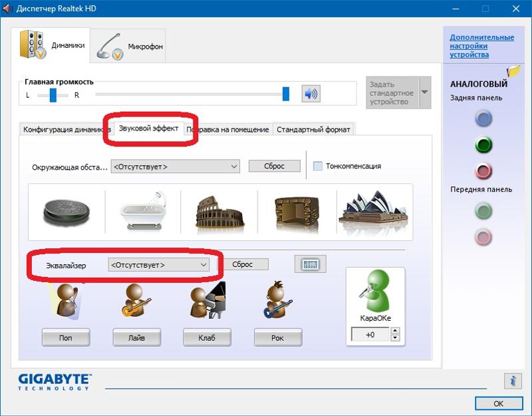Click the green rear panel jack
532x416 pixels.
483,144
